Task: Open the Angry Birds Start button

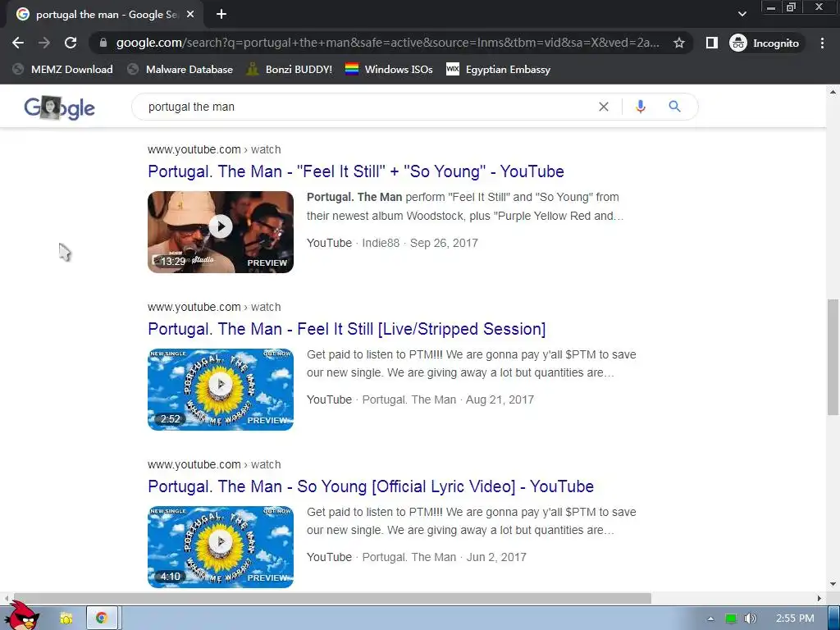Action: pyautogui.click(x=21, y=616)
